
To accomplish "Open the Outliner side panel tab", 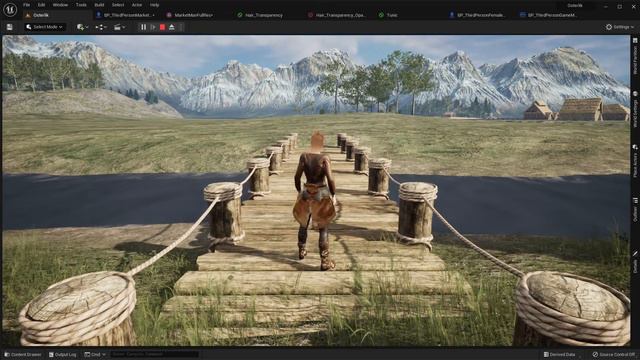I will point(635,210).
